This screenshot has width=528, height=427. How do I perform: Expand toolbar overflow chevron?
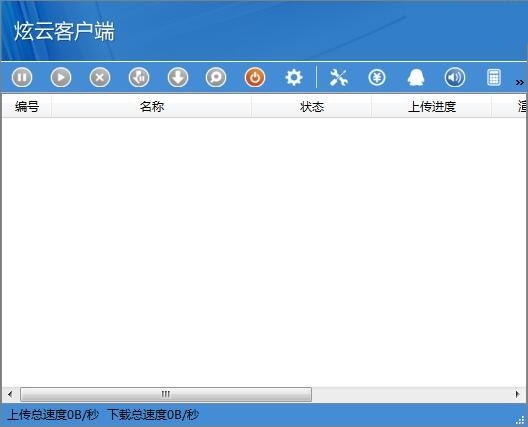point(520,82)
